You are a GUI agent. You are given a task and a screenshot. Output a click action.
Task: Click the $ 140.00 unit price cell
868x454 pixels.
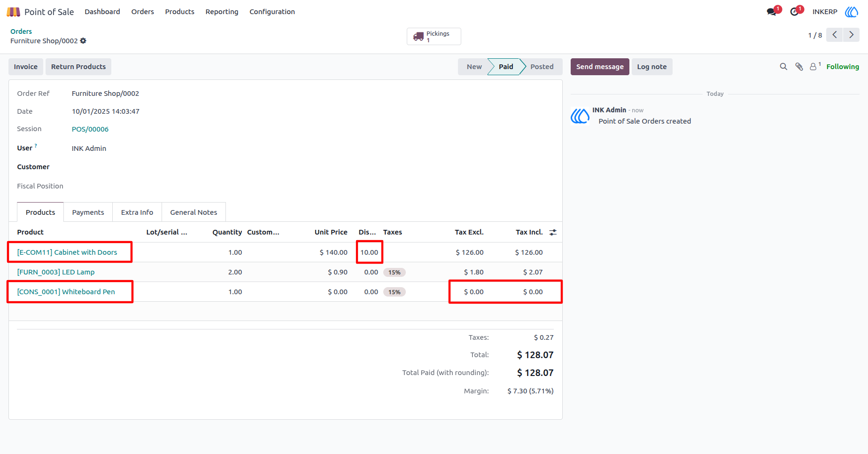pos(333,252)
